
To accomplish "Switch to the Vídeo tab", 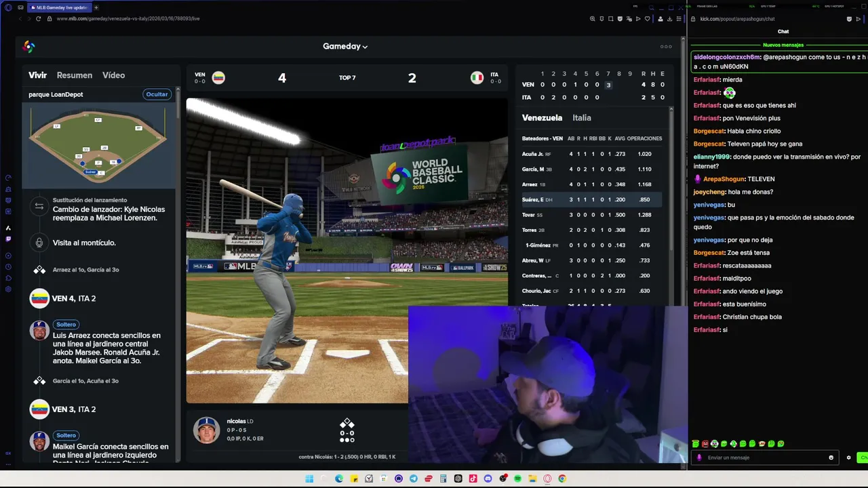I will click(x=113, y=75).
